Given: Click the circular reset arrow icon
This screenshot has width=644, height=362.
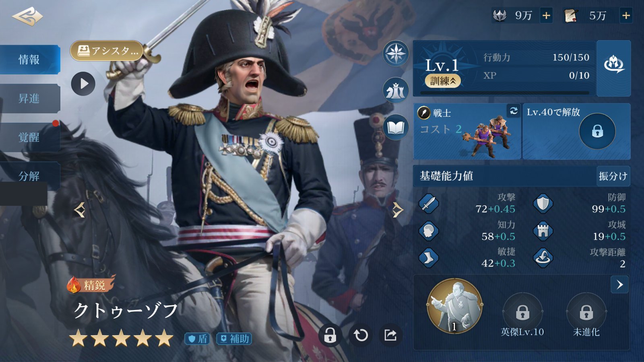Looking at the screenshot, I should (x=360, y=335).
